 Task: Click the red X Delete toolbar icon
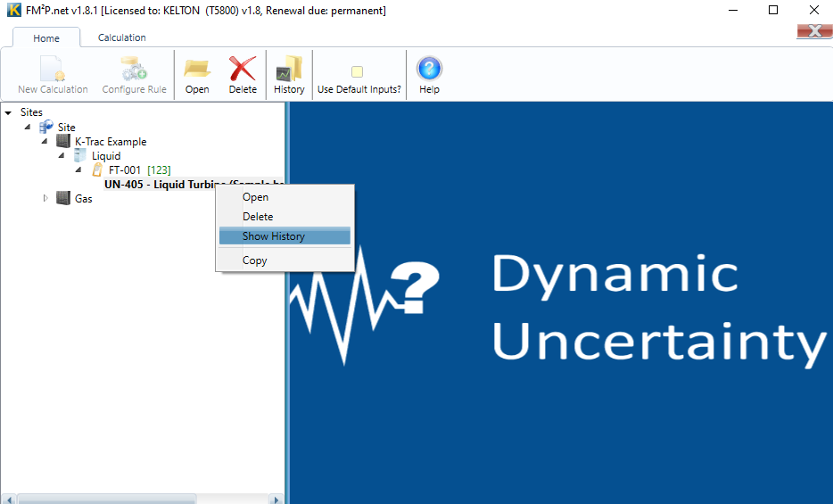click(x=243, y=69)
